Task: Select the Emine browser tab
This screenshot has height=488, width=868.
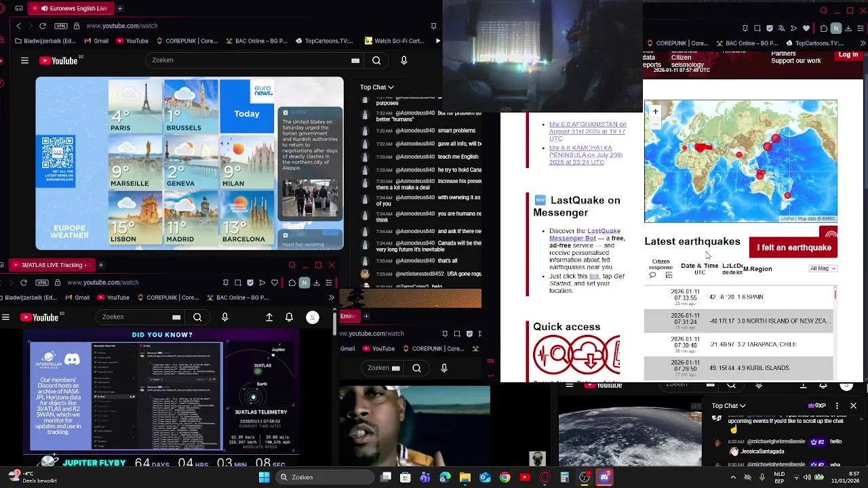Action: click(349, 316)
